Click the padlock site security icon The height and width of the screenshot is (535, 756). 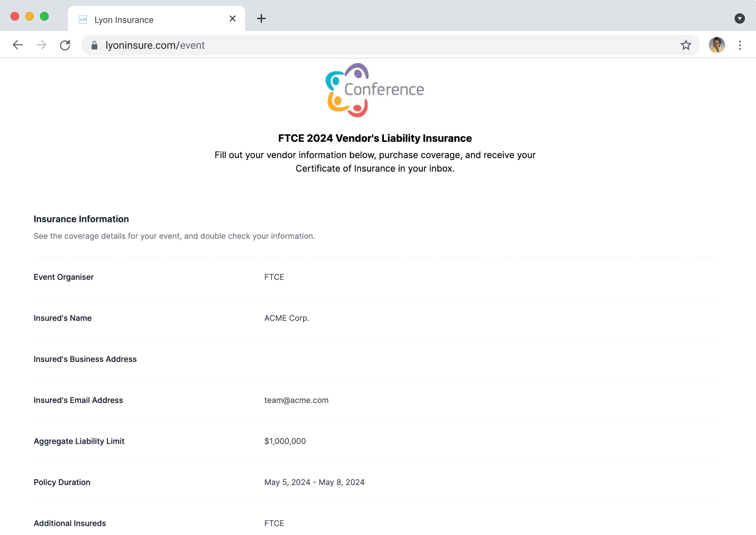click(x=94, y=45)
